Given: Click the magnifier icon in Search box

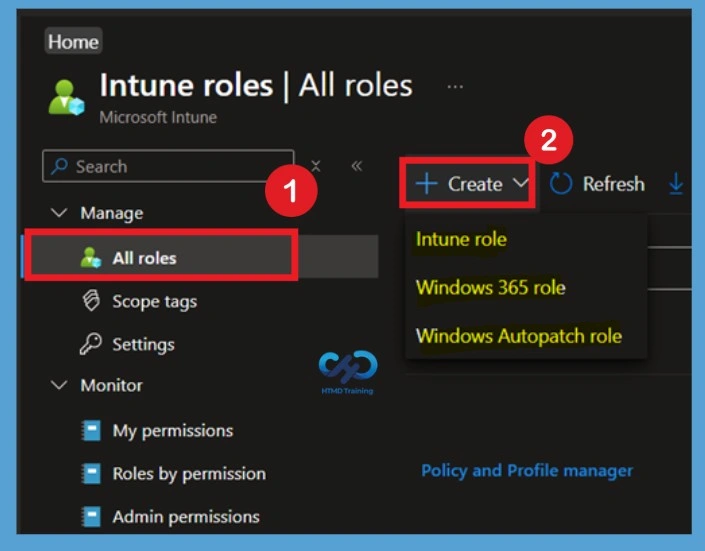Looking at the screenshot, I should coord(59,166).
